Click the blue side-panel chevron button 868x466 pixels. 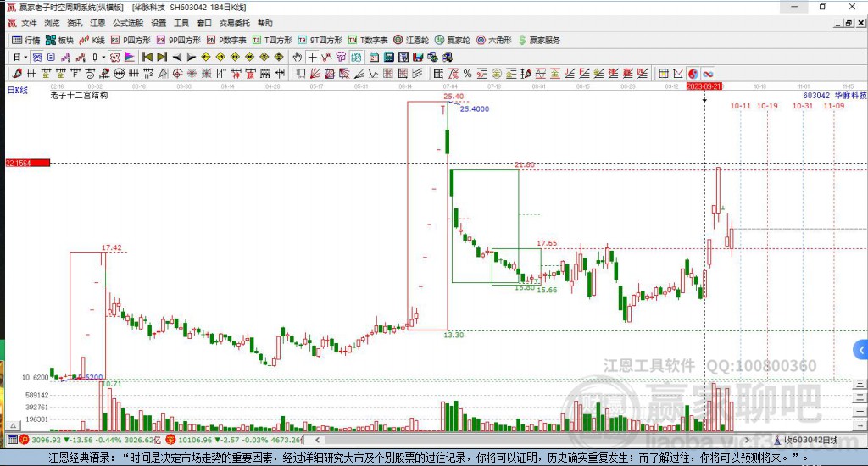pos(861,350)
